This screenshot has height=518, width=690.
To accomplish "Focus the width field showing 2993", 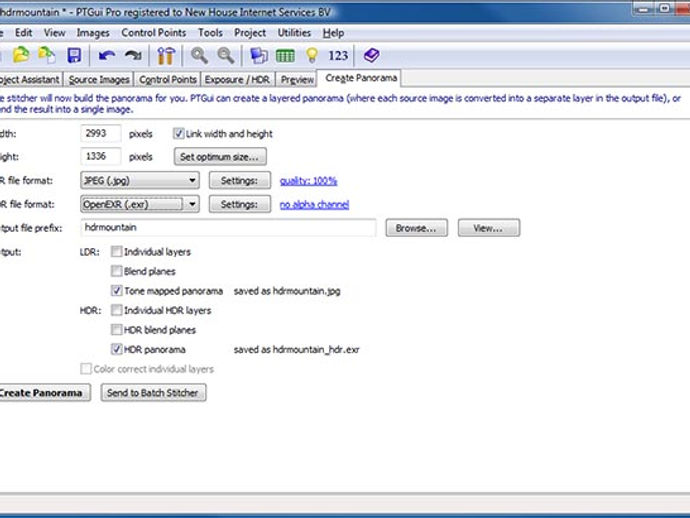I will point(100,133).
